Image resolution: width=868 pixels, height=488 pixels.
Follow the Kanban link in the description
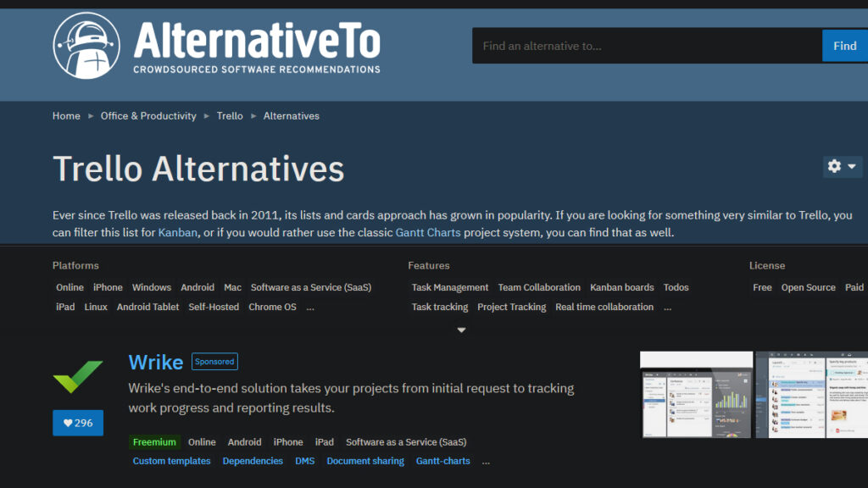(178, 232)
